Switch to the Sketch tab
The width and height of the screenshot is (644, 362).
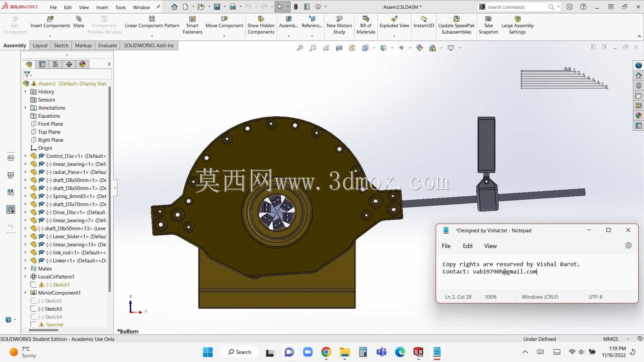point(61,45)
